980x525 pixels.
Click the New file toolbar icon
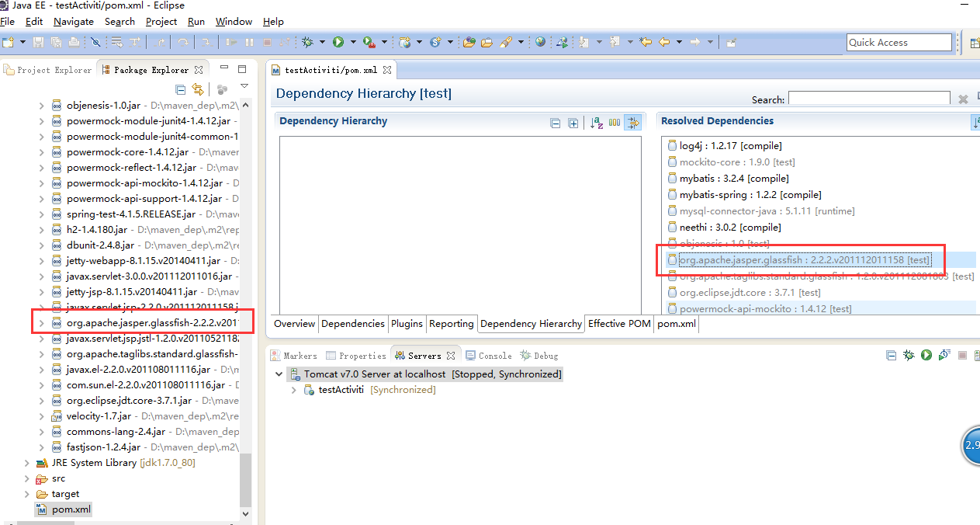point(9,42)
